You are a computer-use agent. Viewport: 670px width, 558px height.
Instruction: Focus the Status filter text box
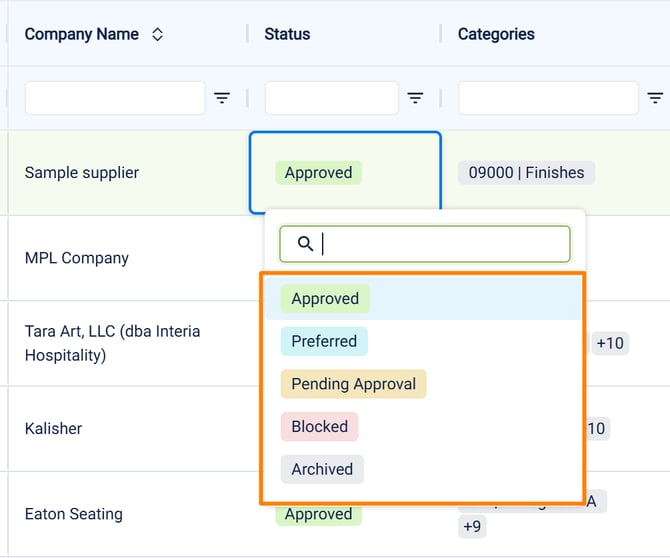[331, 98]
